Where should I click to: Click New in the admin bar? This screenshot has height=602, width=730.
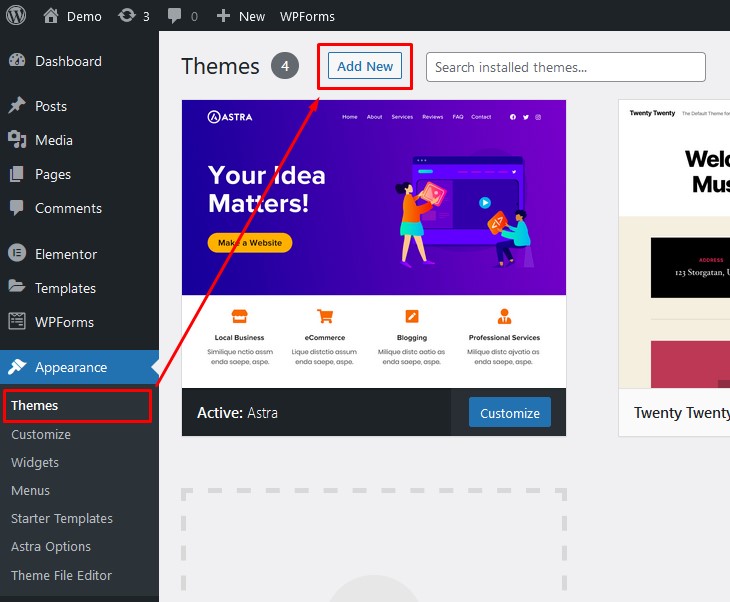[252, 16]
